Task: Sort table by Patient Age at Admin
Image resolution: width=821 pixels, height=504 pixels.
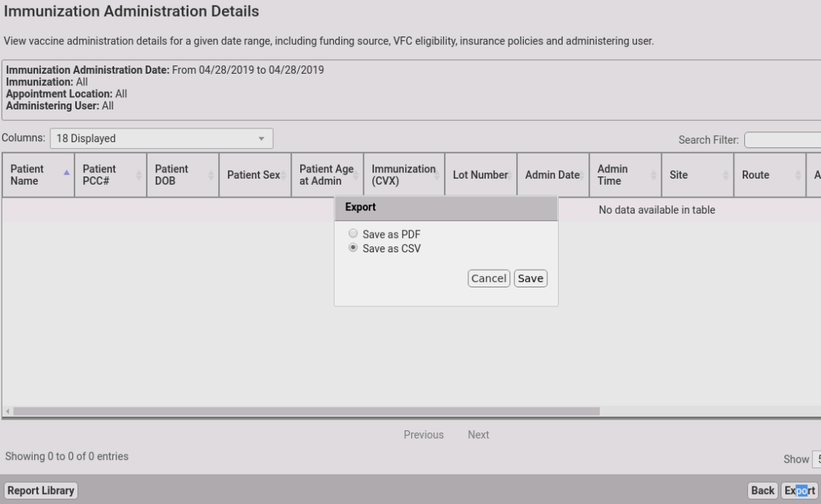Action: tap(327, 175)
